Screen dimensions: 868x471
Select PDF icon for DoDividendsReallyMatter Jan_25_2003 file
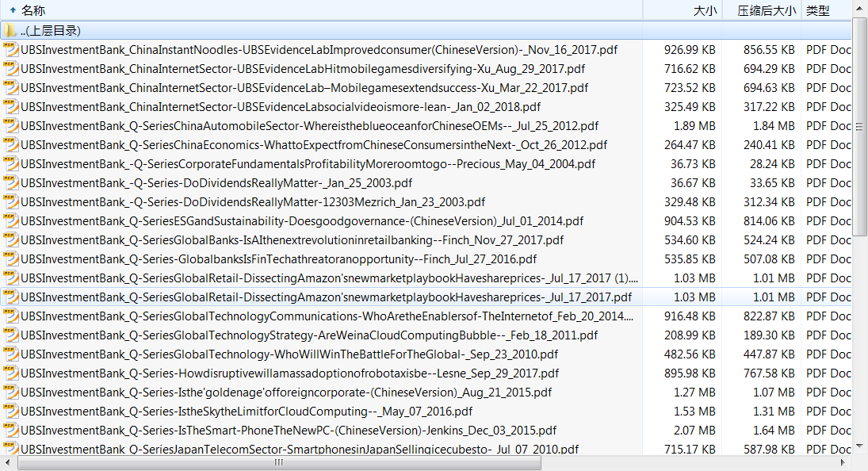pyautogui.click(x=11, y=183)
